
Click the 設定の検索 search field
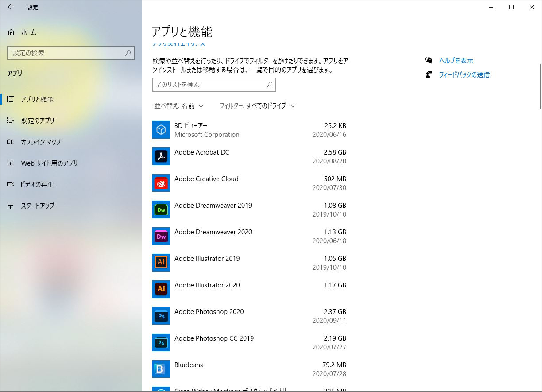point(71,53)
